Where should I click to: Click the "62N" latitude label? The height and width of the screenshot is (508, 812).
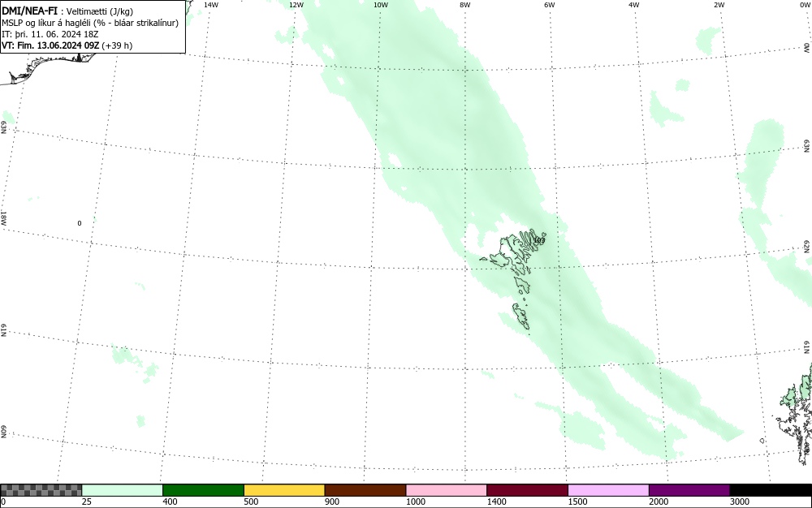pyautogui.click(x=807, y=246)
